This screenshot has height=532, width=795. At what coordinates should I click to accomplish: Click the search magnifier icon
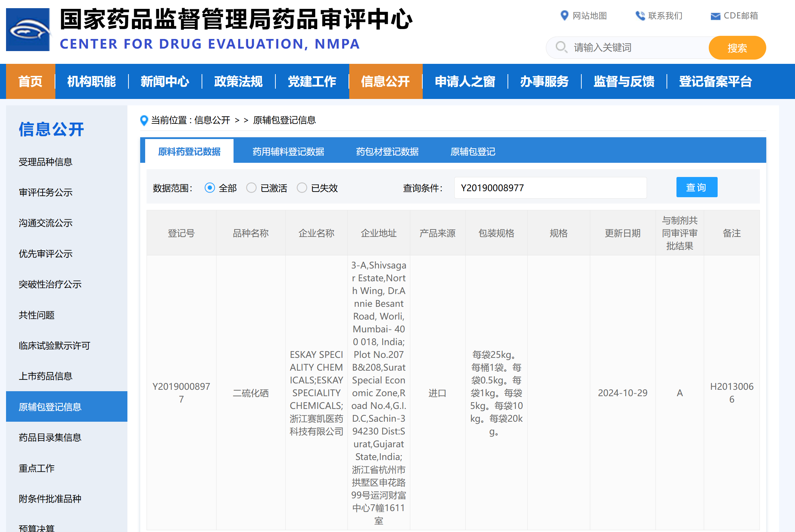(561, 47)
